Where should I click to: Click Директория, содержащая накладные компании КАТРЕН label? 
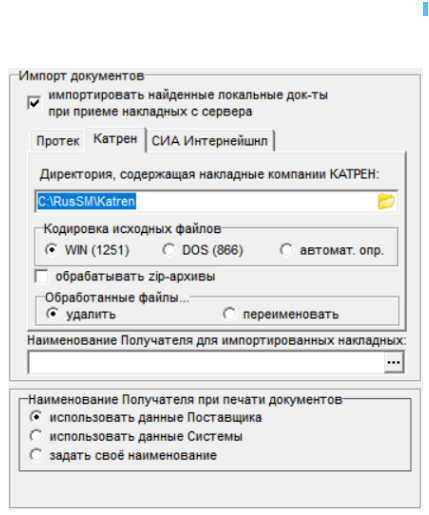coord(209,174)
